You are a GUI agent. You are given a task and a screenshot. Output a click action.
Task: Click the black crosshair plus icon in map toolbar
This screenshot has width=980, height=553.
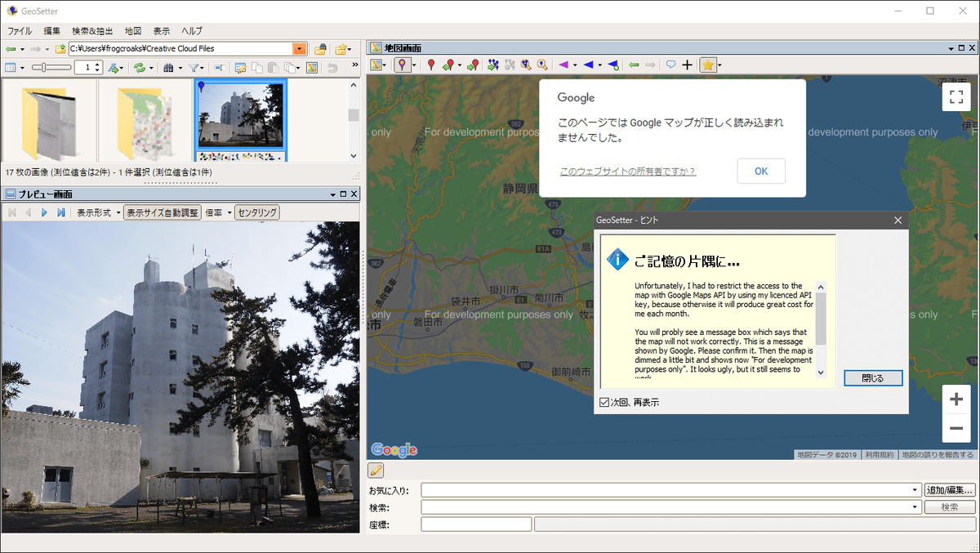pos(688,65)
